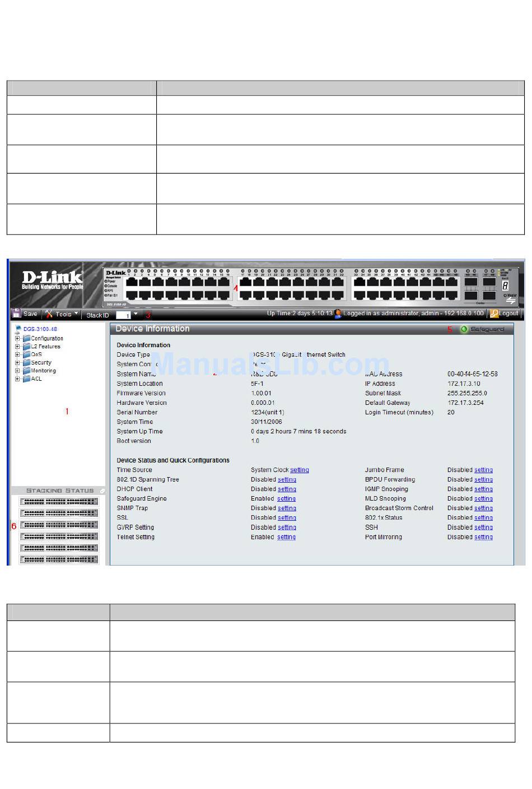Viewport: 532px width, 789px height.
Task: Open the Stack ID dropdown arrow
Action: pos(136,314)
